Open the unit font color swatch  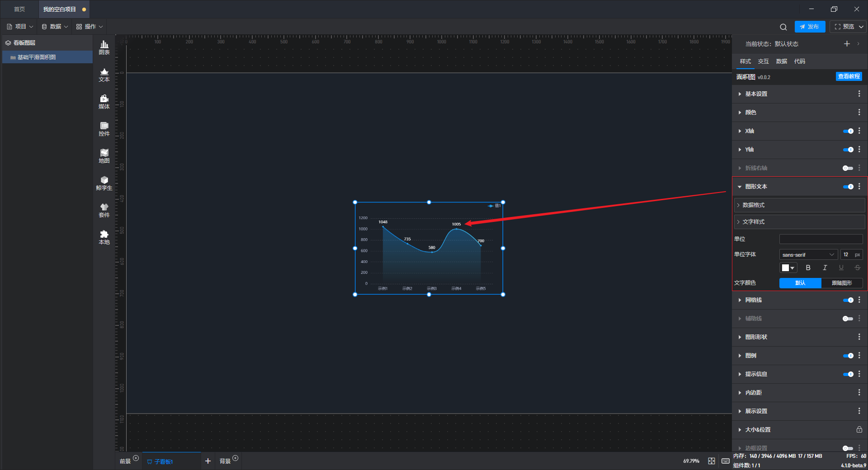(788, 268)
